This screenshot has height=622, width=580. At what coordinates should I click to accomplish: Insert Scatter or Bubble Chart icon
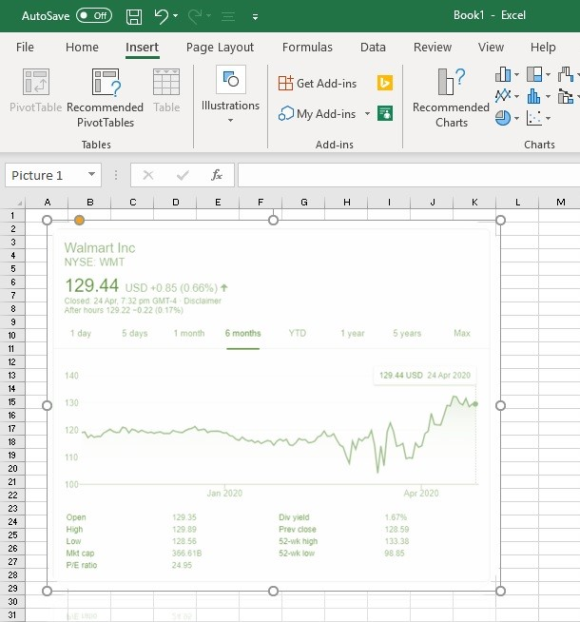point(534,118)
